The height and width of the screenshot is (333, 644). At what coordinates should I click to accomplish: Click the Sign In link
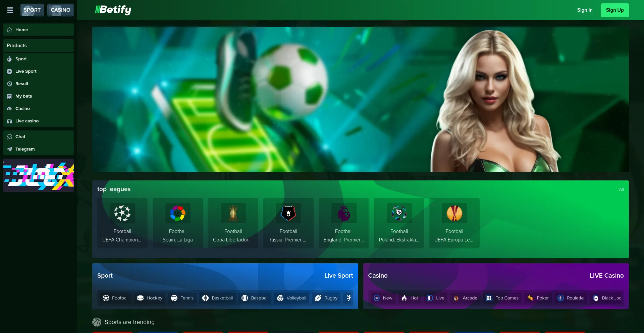coord(585,10)
